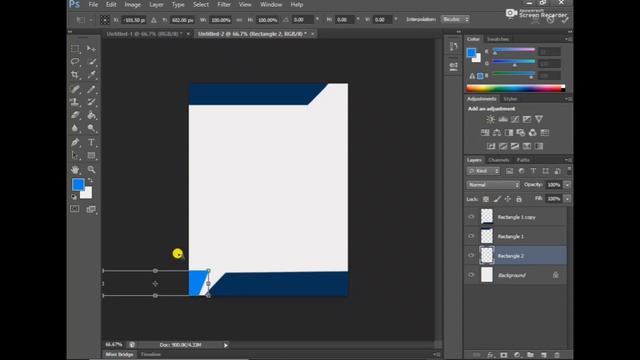Switch to the Channels tab
The image size is (640, 360).
[x=498, y=160]
